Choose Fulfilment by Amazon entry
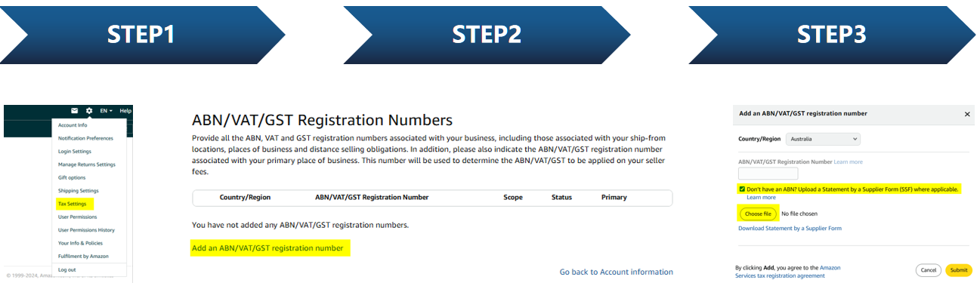Image resolution: width=980 pixels, height=286 pixels. pos(83,257)
